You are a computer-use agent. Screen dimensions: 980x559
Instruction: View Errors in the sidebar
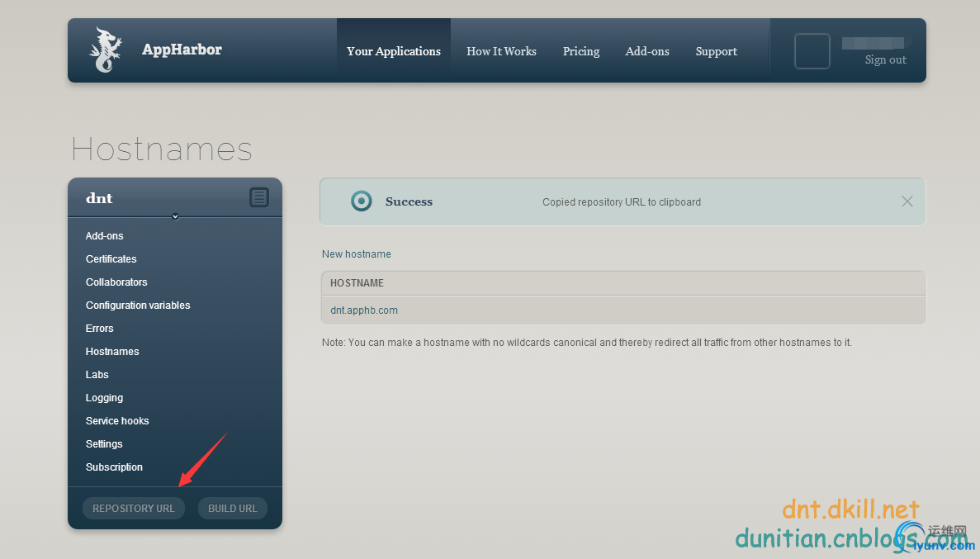pos(99,329)
